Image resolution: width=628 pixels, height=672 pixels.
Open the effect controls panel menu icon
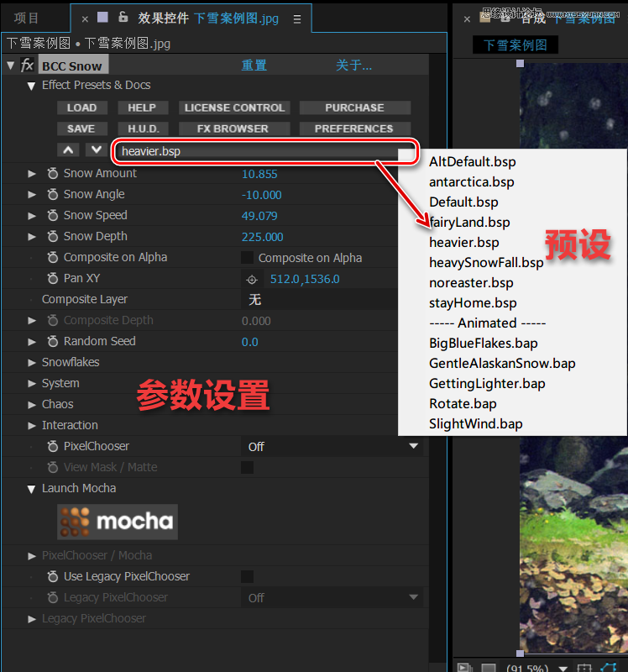point(296,18)
